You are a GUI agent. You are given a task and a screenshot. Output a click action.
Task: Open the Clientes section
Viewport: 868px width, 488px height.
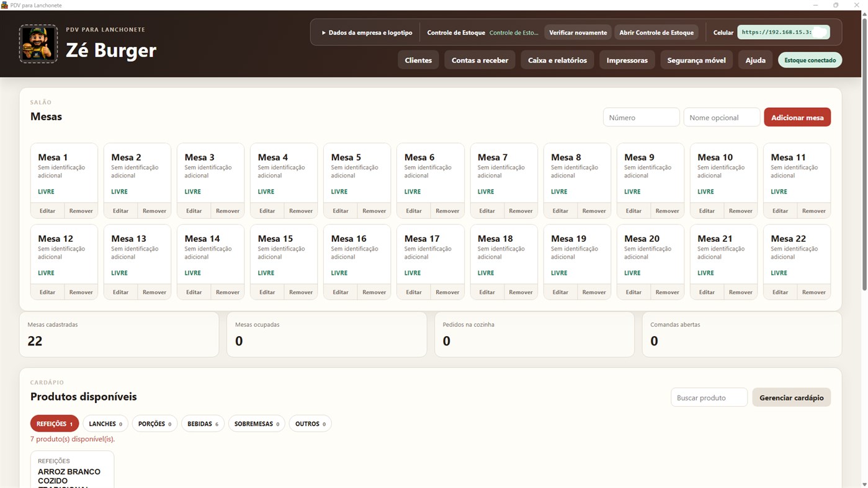tap(418, 60)
